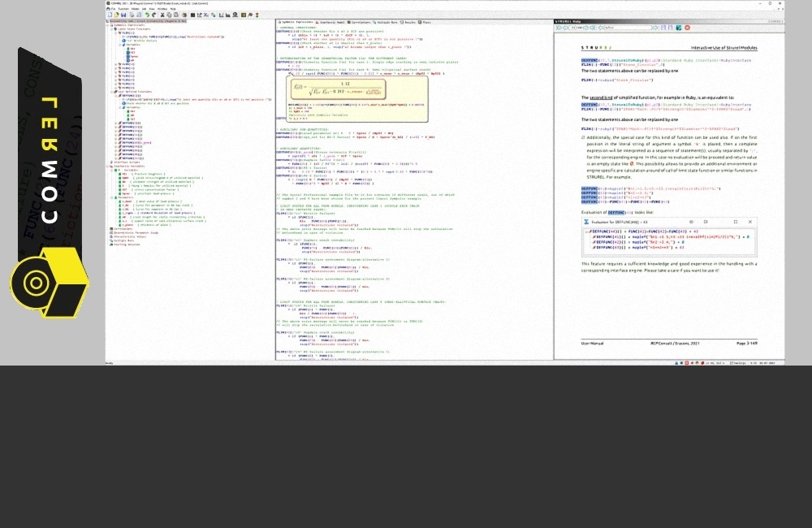Collapse the Symbolic Expressions tree node
812x528 pixels.
[108, 25]
